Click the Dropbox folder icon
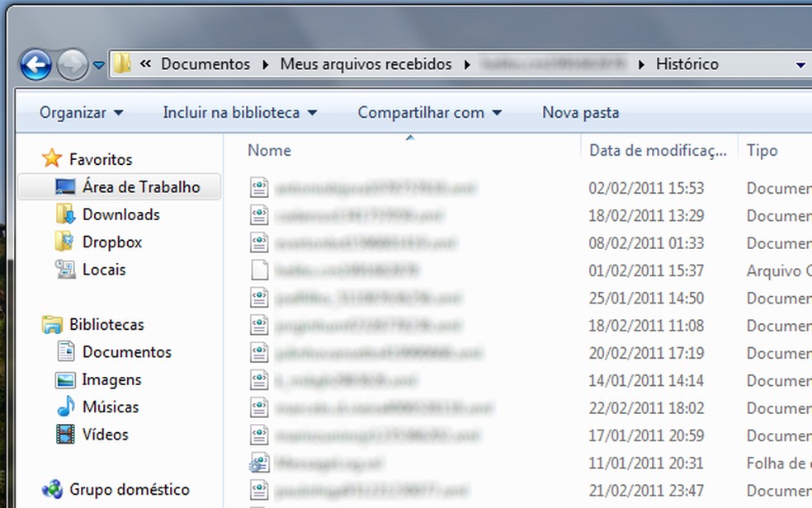Viewport: 812px width, 508px height. click(x=64, y=241)
